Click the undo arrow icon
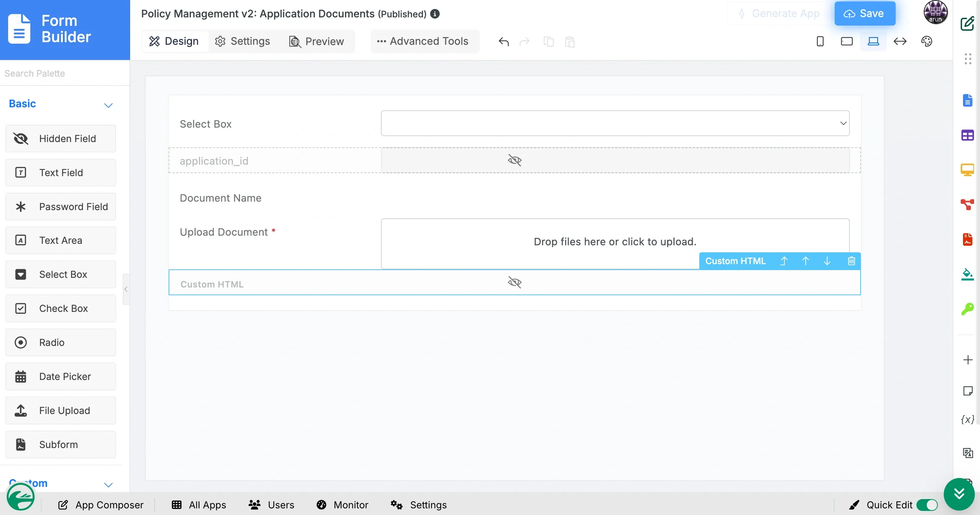 [x=503, y=41]
